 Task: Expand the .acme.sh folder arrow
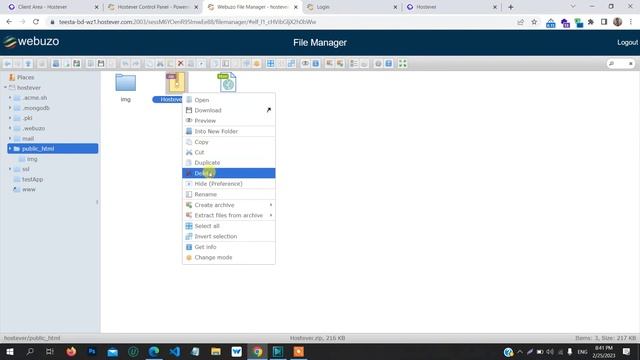(x=10, y=98)
